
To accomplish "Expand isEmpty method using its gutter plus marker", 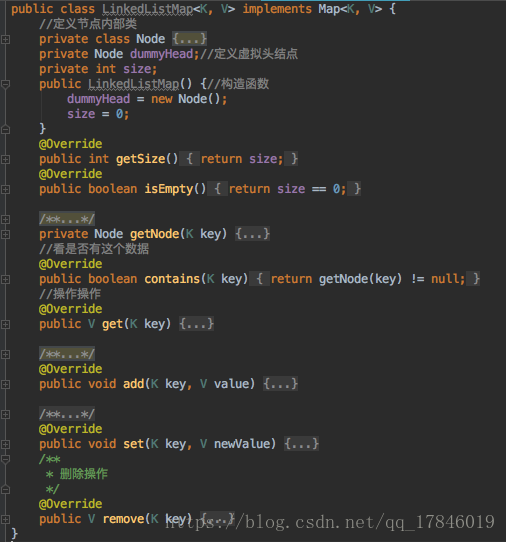I will tap(5, 189).
